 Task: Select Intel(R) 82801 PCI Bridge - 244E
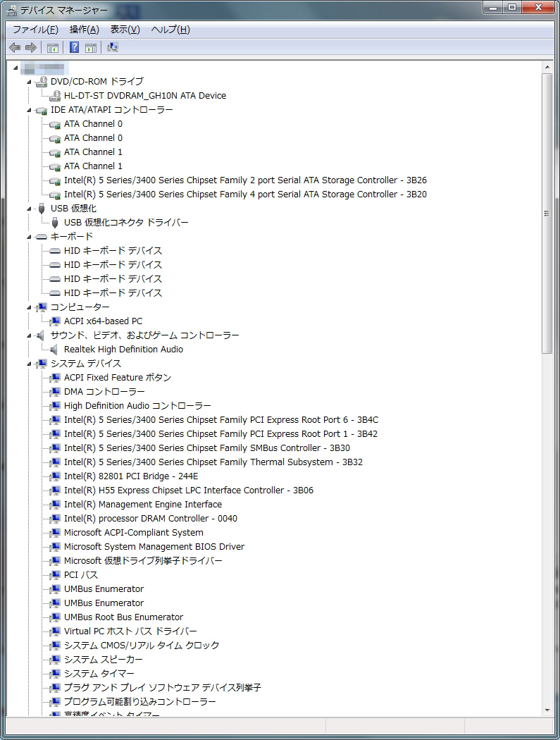pos(131,476)
